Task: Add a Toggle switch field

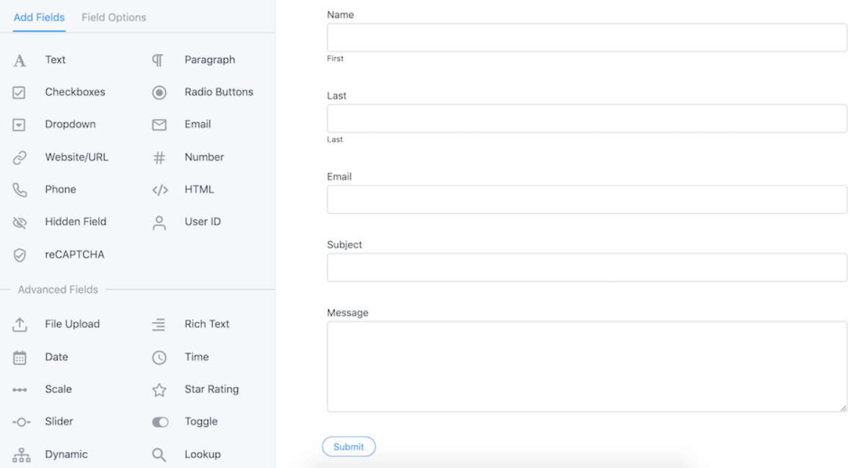Action: pos(201,422)
